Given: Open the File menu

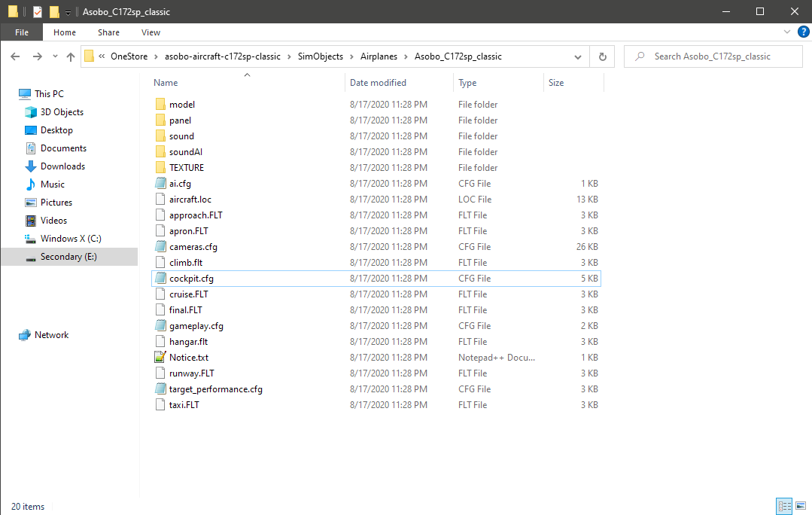Looking at the screenshot, I should pyautogui.click(x=22, y=32).
